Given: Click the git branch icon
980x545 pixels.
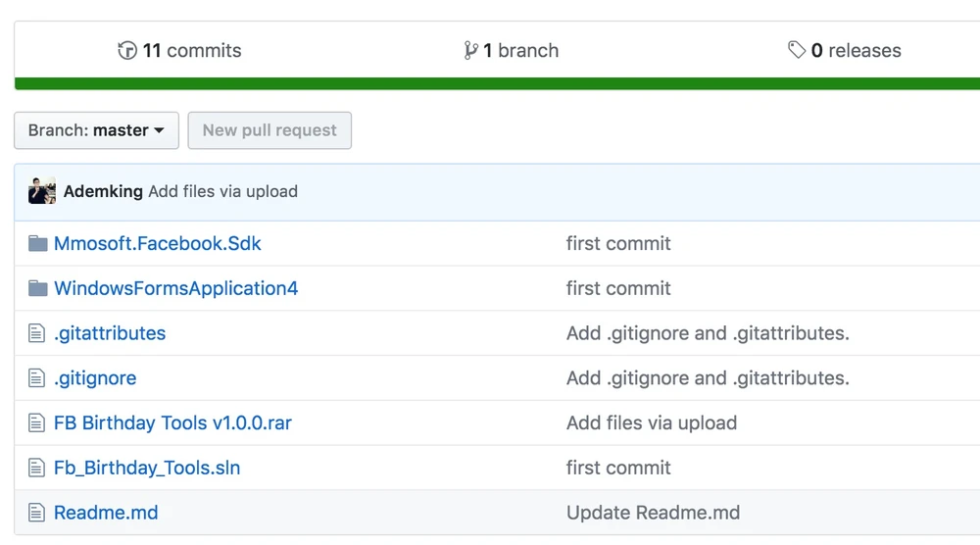Looking at the screenshot, I should pyautogui.click(x=470, y=51).
